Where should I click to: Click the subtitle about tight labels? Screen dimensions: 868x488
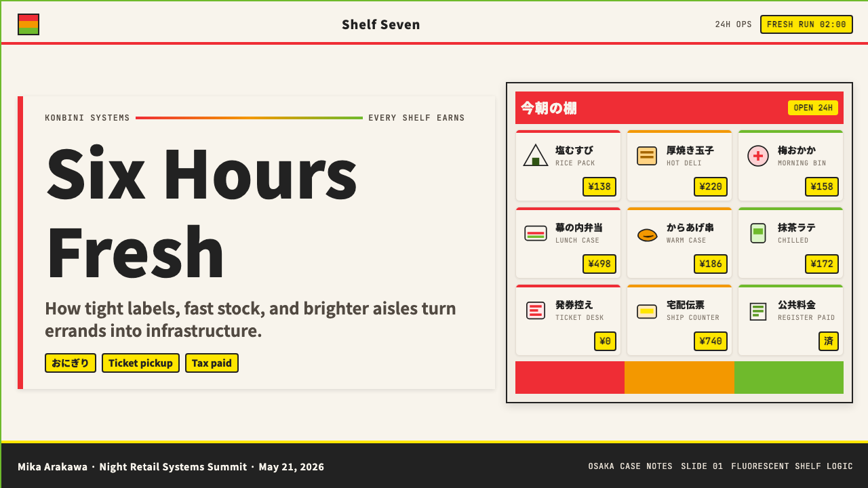250,319
